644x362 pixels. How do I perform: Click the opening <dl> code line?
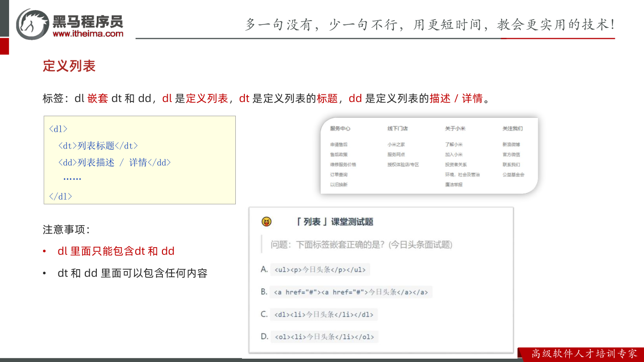pos(58,129)
